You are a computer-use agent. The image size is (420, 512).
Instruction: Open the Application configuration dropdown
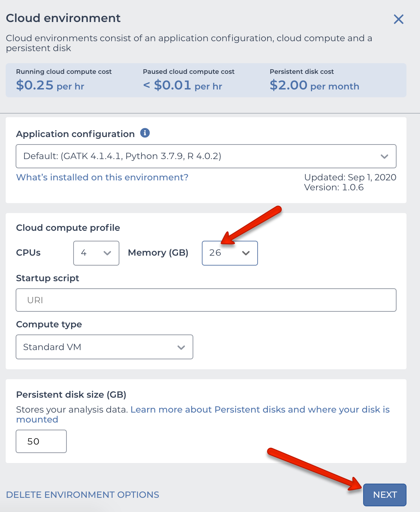(x=206, y=156)
